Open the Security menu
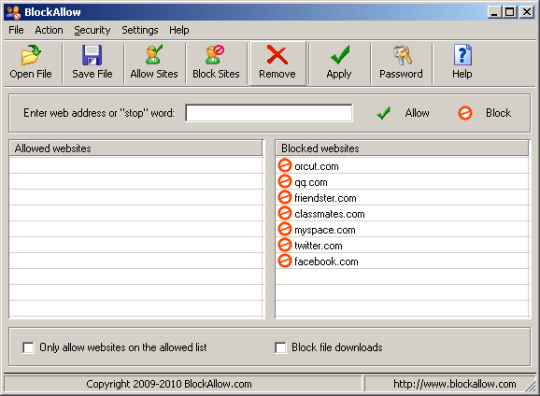The image size is (540, 396). click(92, 30)
